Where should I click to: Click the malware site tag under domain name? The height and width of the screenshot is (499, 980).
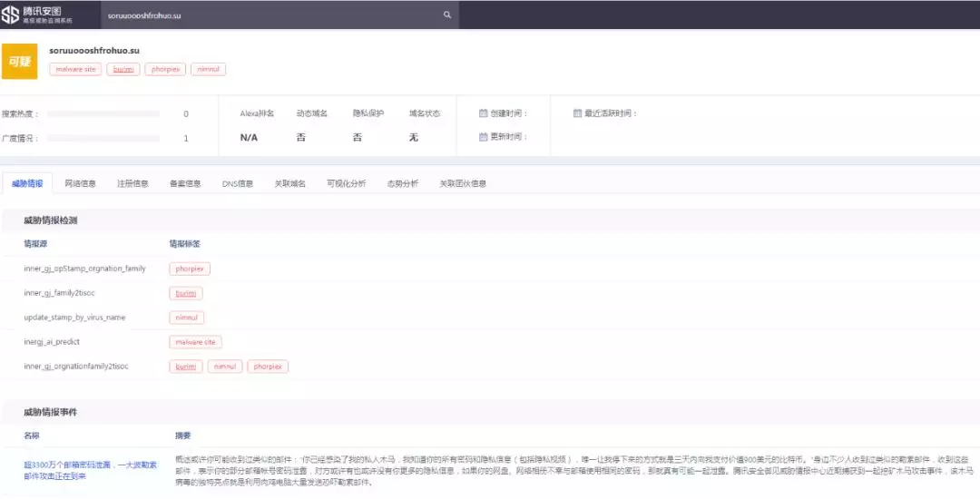coord(75,69)
